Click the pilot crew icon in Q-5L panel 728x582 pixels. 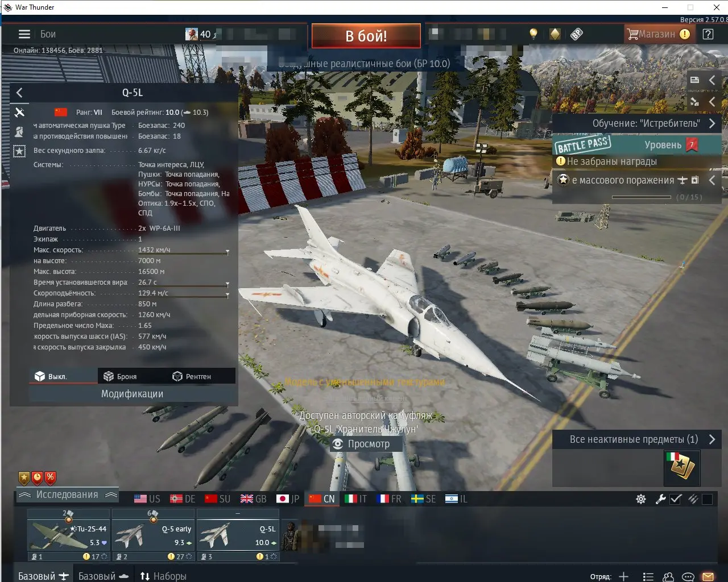(x=19, y=131)
